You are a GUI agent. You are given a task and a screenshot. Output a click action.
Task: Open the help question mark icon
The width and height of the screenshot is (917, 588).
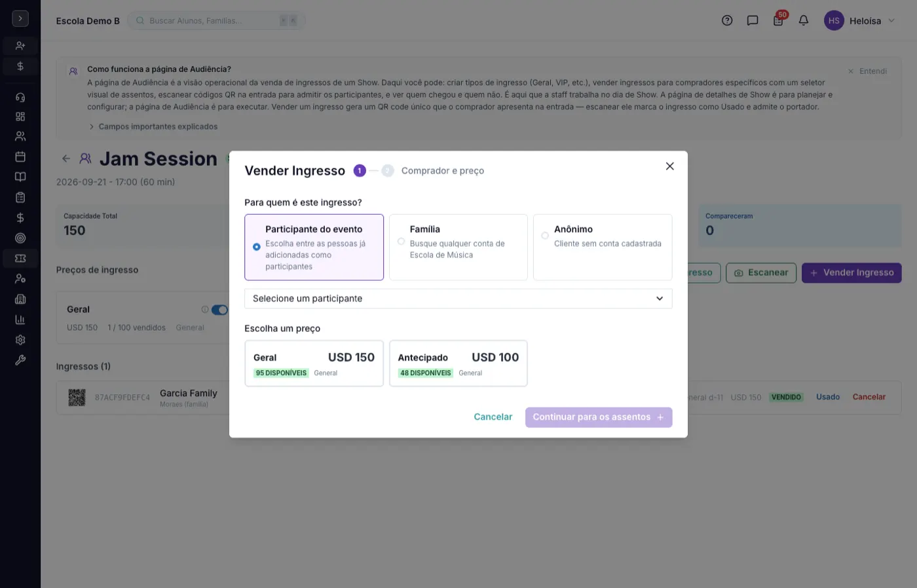[727, 20]
